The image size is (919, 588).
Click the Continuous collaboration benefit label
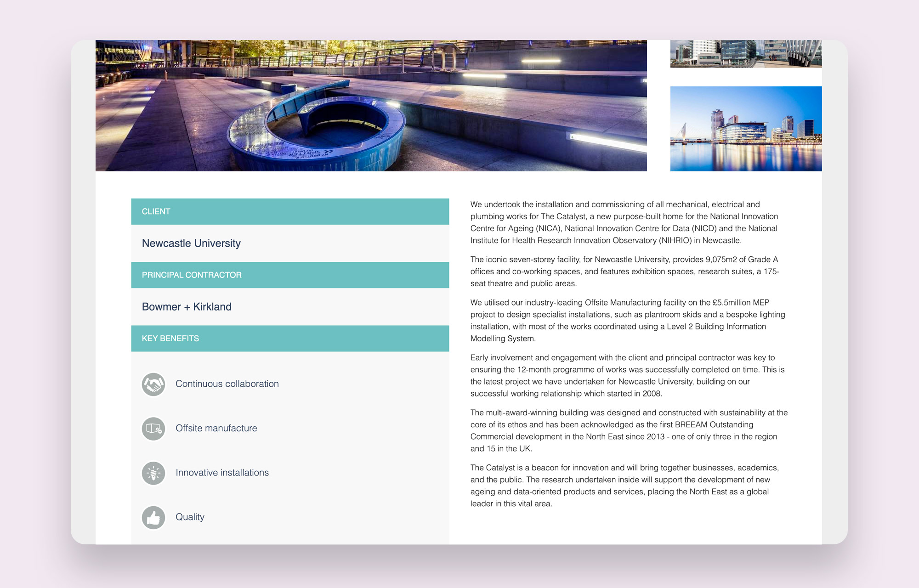[x=227, y=384]
